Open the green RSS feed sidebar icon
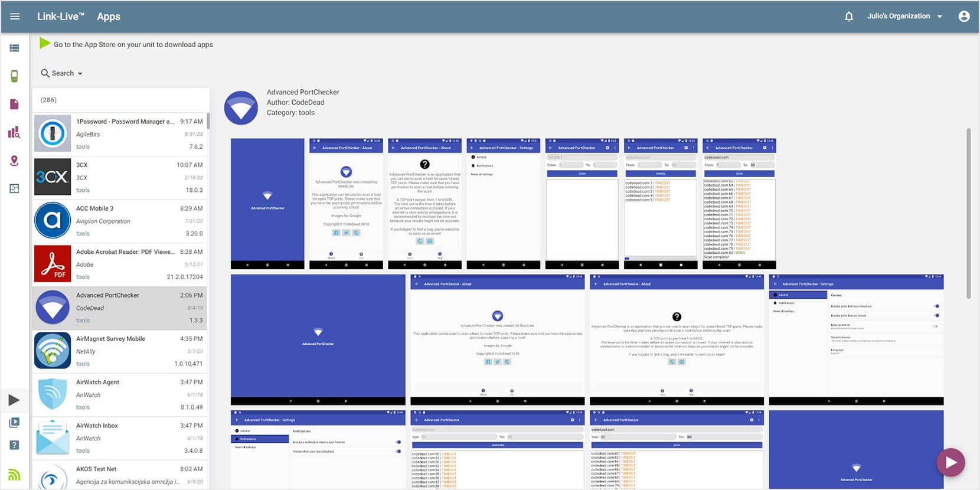980x490 pixels. (x=14, y=474)
